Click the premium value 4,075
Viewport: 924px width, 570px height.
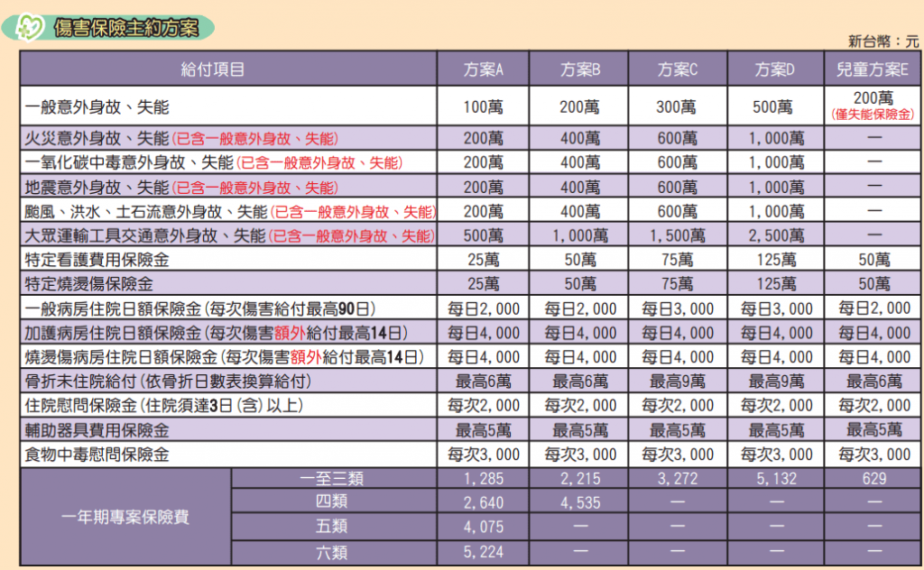[x=484, y=527]
